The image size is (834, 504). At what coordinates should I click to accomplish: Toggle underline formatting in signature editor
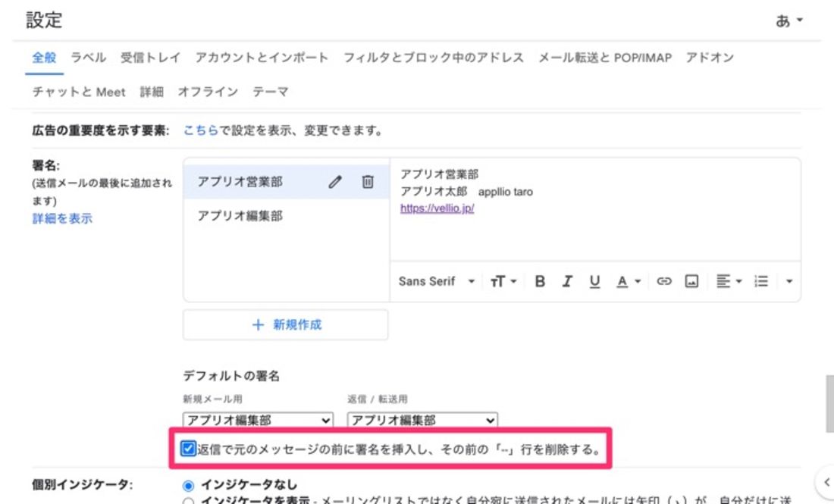594,281
